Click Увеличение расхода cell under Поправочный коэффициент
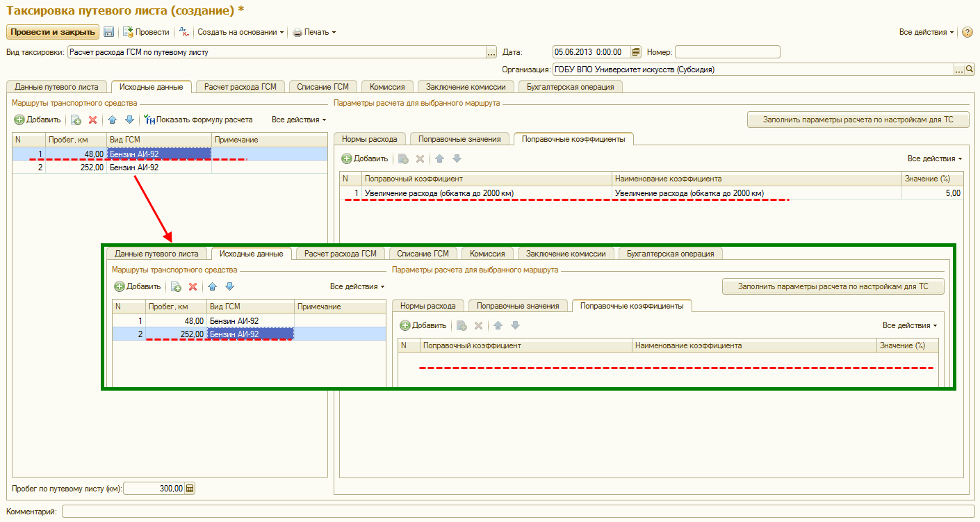 (487, 193)
